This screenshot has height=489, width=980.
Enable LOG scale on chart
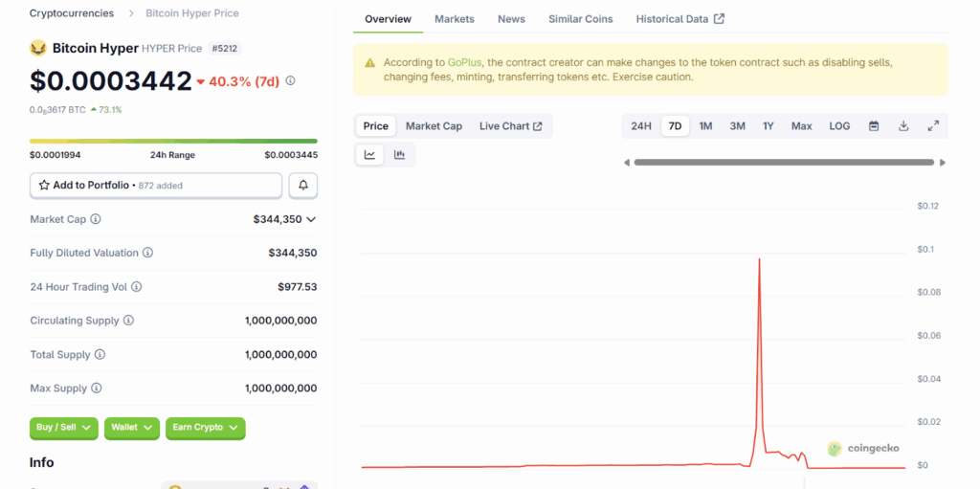point(839,126)
